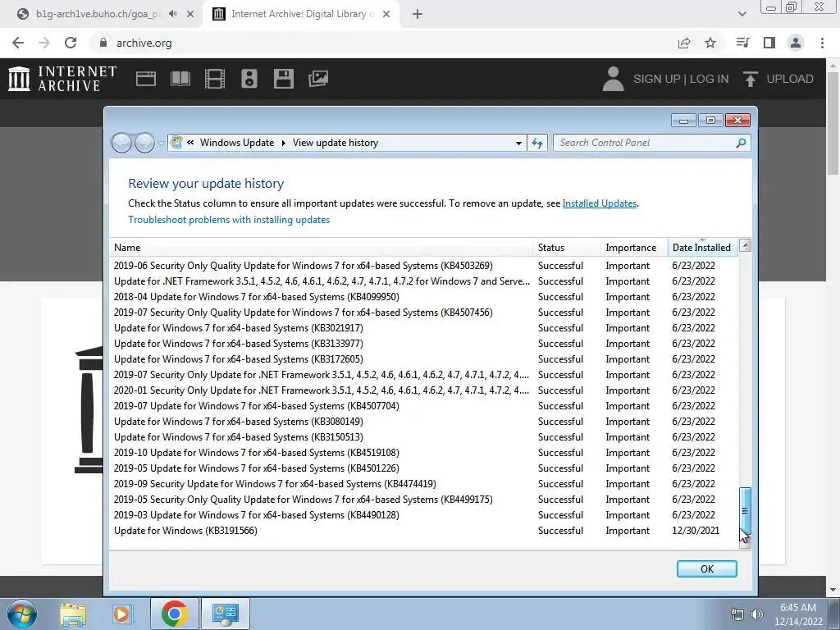Sort by the Importance column header
840x630 pixels.
point(634,248)
